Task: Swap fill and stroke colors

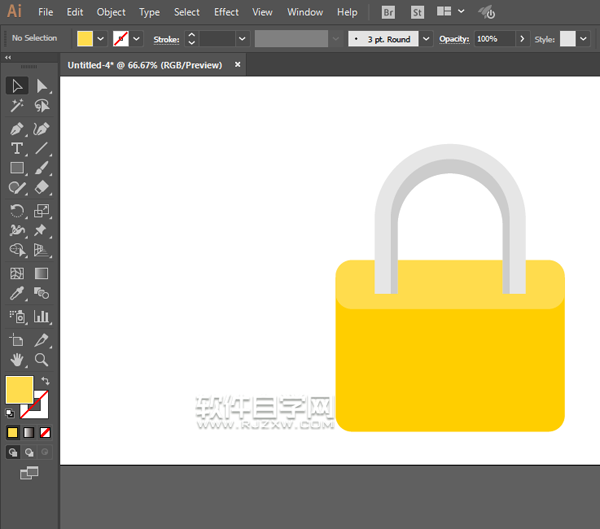Action: coord(45,381)
